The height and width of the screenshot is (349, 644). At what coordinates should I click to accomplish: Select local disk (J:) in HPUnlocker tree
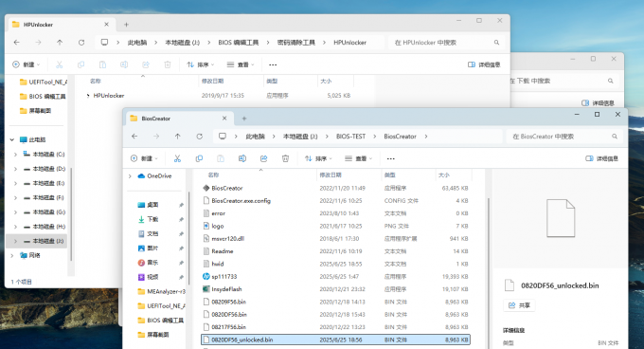coord(37,241)
